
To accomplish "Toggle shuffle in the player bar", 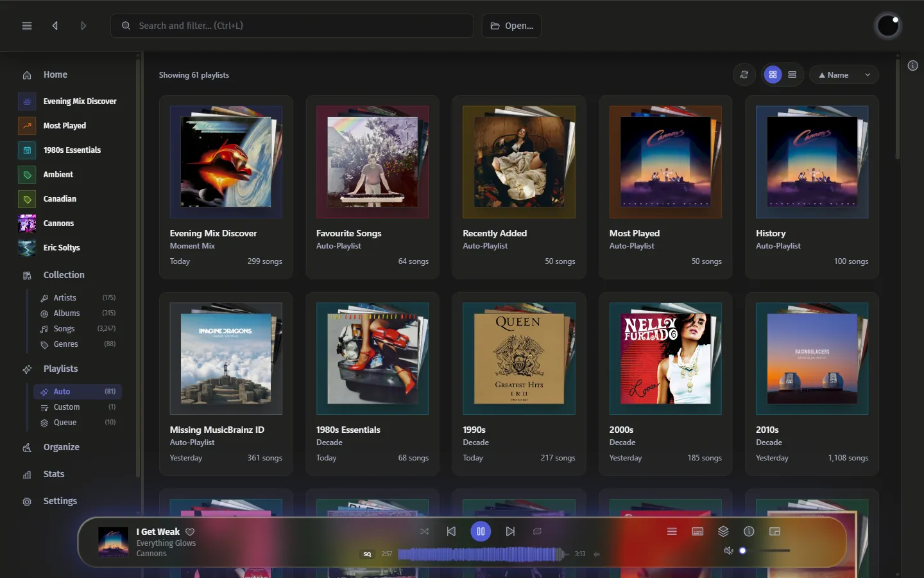I will coord(424,532).
